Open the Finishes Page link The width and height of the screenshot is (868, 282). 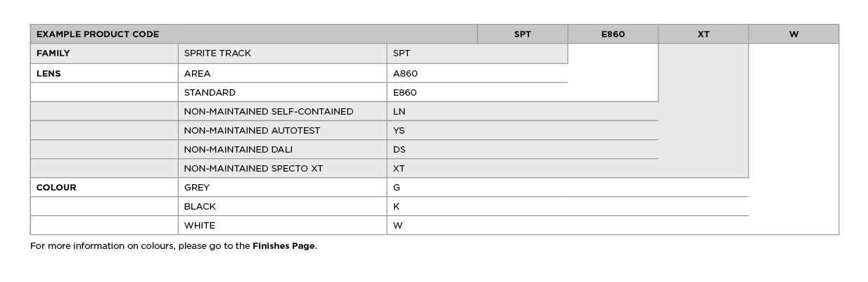(x=283, y=246)
